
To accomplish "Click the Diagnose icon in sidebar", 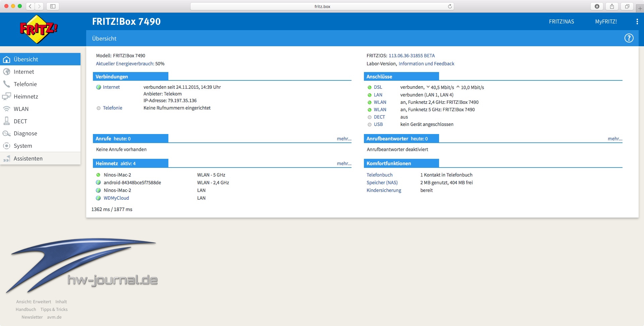I will click(x=6, y=133).
